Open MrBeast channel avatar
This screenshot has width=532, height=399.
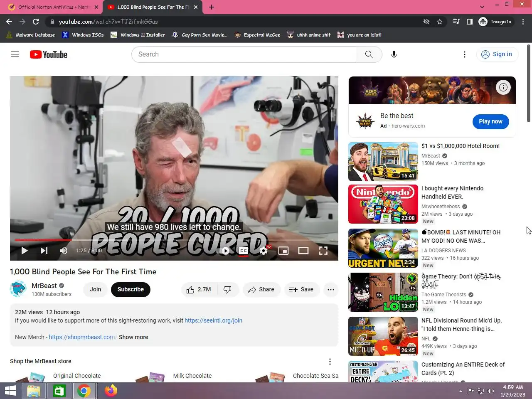pyautogui.click(x=18, y=289)
